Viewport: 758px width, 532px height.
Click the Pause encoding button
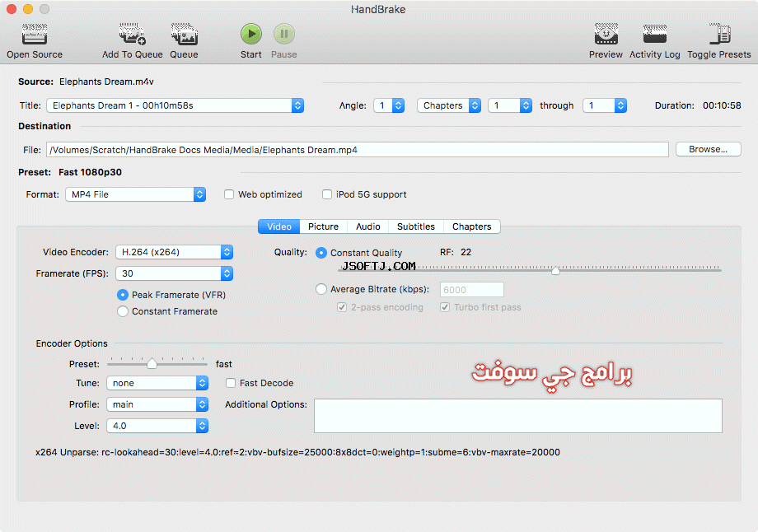point(283,34)
